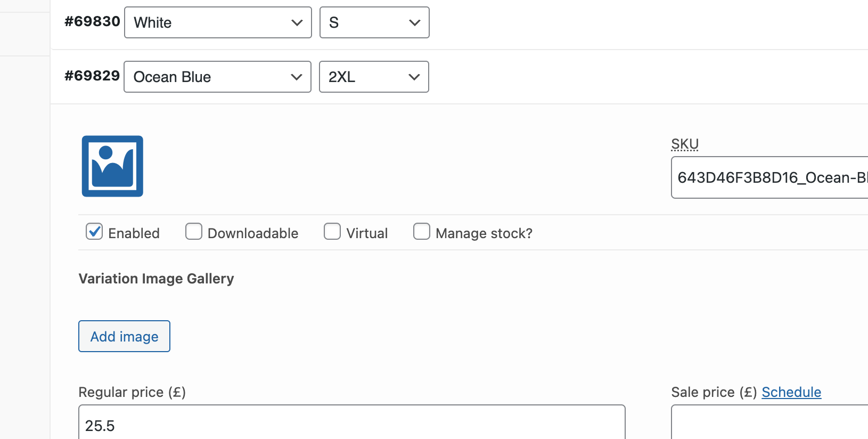868x439 pixels.
Task: Expand the Ocean Blue color dropdown
Action: point(217,77)
